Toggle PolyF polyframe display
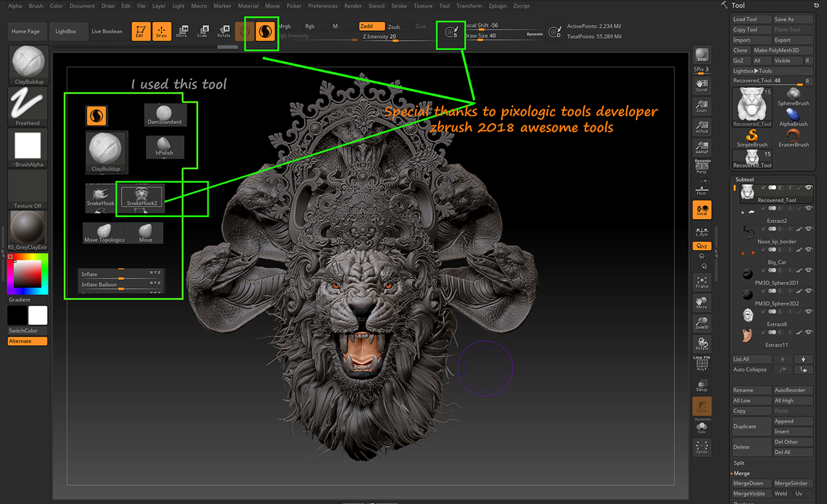Viewport: 827px width, 504px height. tap(702, 364)
